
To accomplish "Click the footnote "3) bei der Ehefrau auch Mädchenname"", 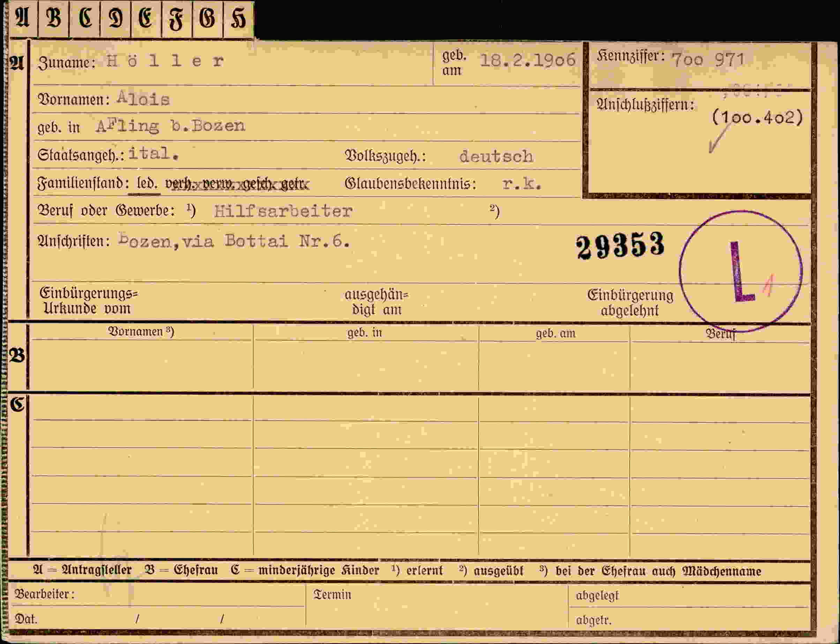I will click(x=650, y=571).
